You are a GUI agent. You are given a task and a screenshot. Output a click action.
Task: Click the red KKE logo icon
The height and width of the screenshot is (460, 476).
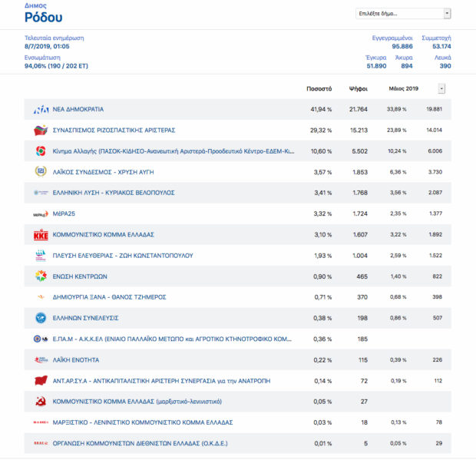[x=41, y=235]
